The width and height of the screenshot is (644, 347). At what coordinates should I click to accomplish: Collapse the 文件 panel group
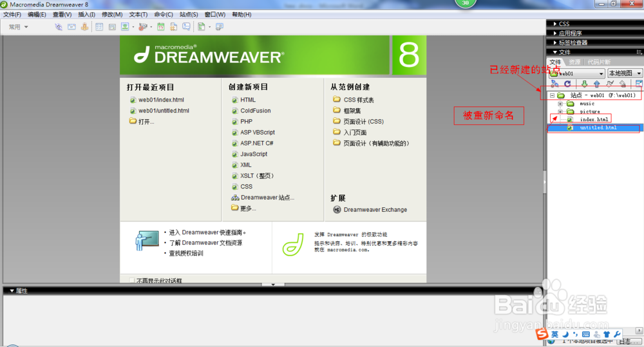click(555, 52)
